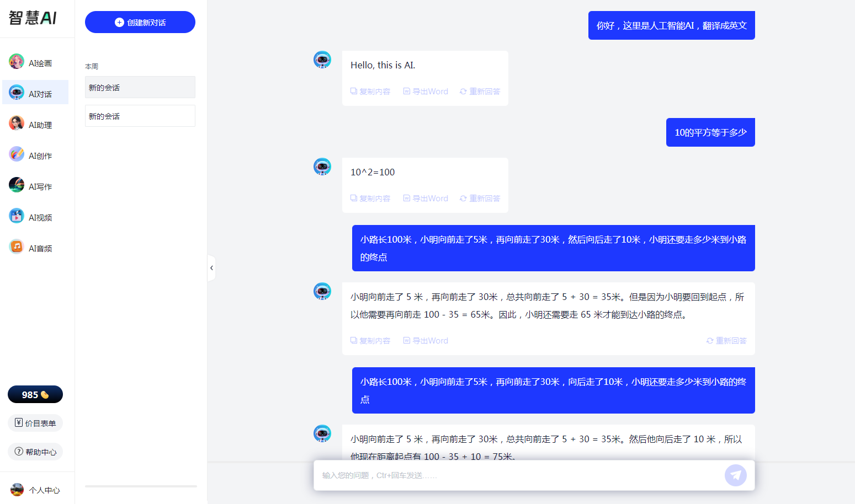Visit the 帮助中心 help center
This screenshot has width=855, height=504.
[x=35, y=451]
